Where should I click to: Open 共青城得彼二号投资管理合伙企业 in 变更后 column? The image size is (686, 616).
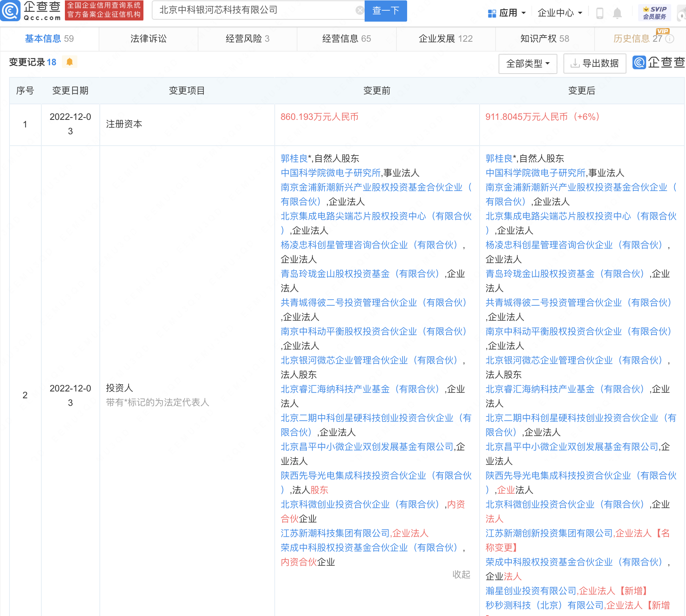pyautogui.click(x=578, y=303)
